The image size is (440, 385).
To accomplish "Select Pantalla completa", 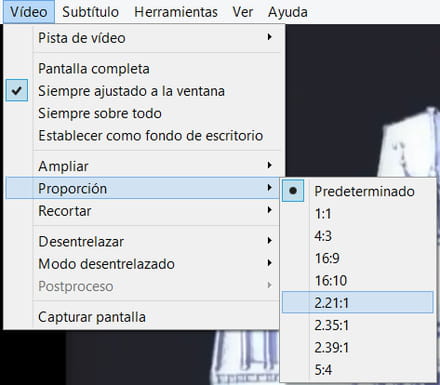I will 143,69.
